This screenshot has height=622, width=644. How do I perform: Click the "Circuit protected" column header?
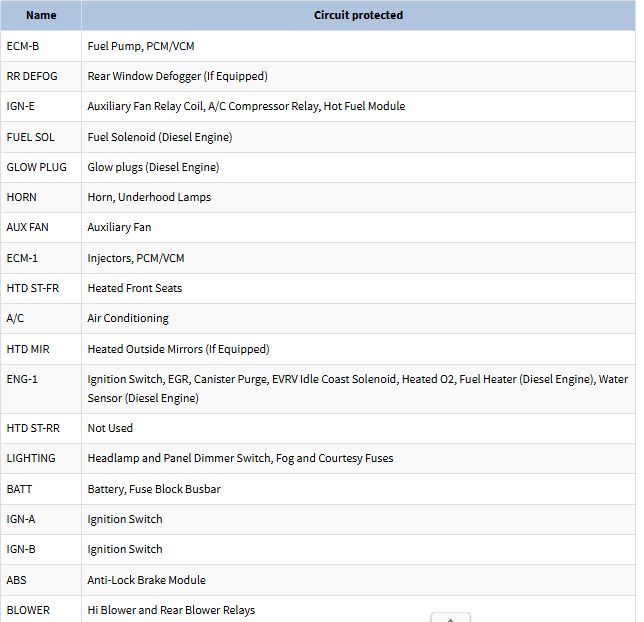(358, 15)
